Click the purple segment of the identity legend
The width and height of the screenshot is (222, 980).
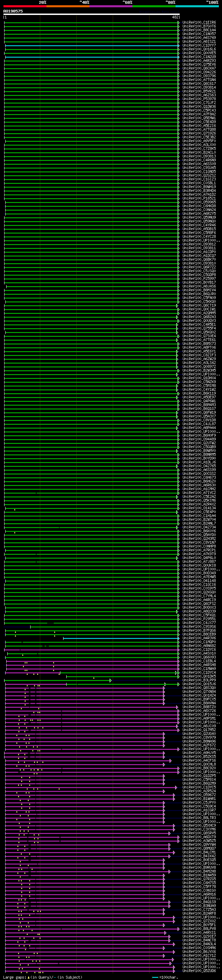(x=111, y=6)
